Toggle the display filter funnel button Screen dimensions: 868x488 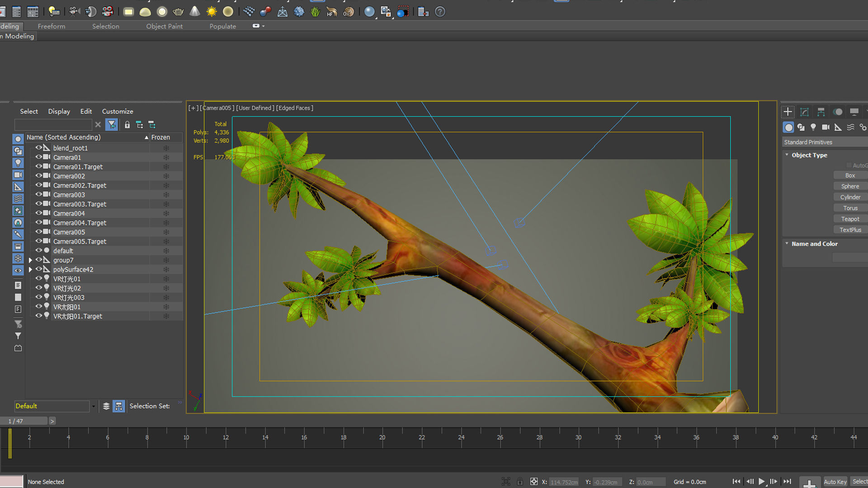[112, 125]
